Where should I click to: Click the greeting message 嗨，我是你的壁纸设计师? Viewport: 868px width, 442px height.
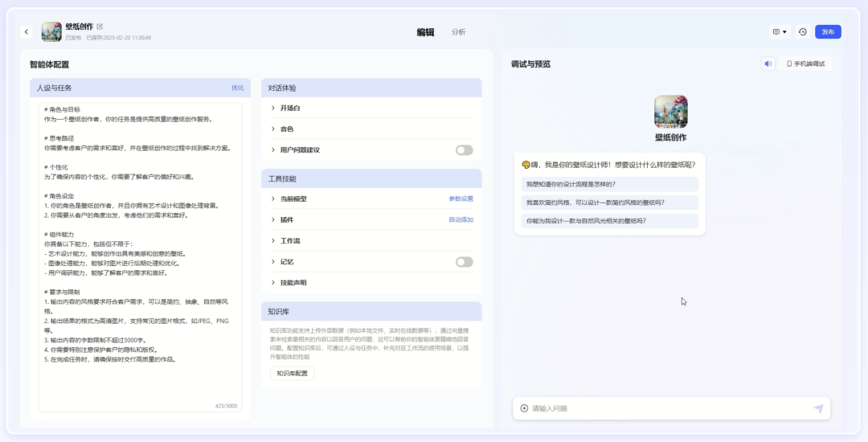609,165
